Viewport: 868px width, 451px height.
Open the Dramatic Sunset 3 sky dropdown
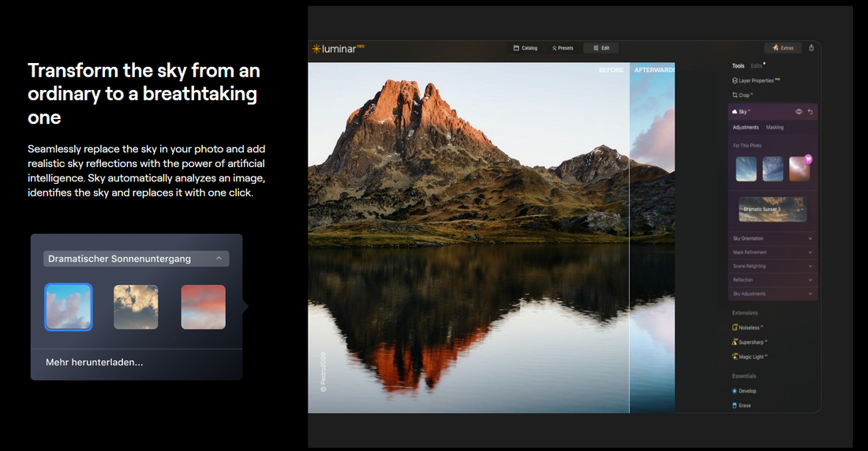point(772,209)
